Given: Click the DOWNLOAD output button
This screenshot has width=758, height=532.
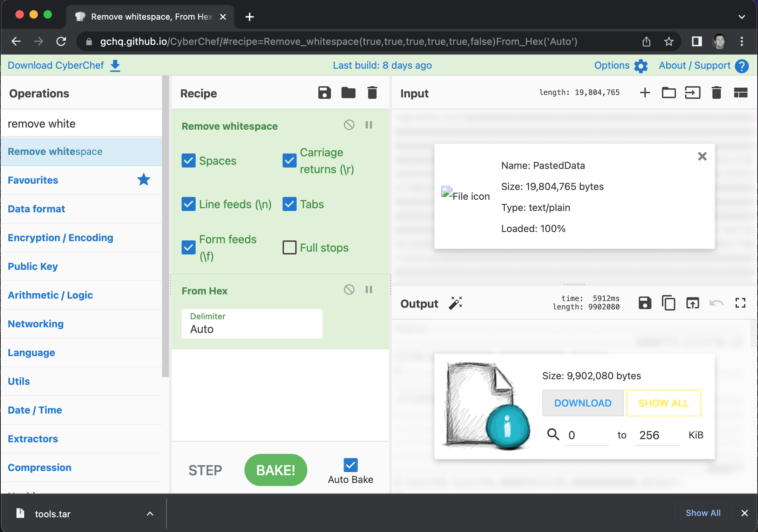Looking at the screenshot, I should click(x=582, y=403).
